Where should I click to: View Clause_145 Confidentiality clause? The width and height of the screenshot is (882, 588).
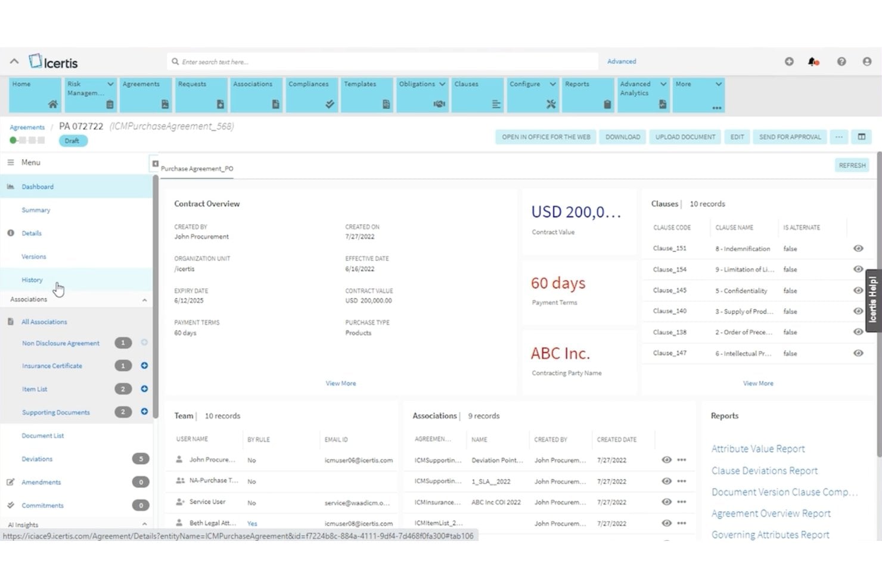pyautogui.click(x=858, y=291)
